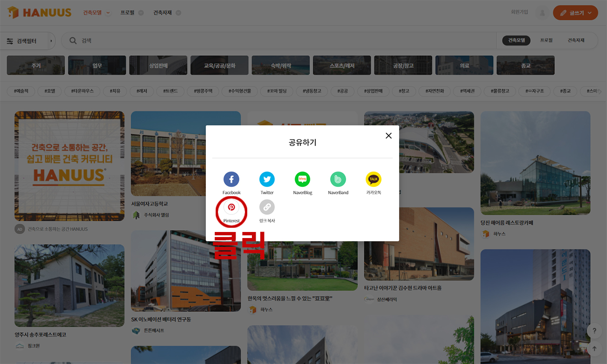
Task: Choose the 숙박/위락 category tile
Action: point(281,66)
